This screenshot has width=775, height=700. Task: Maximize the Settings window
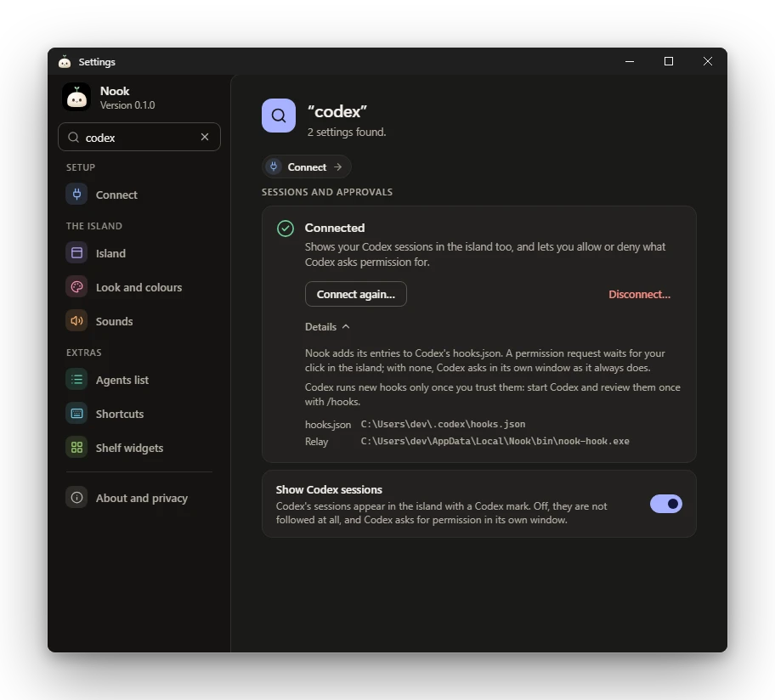point(669,61)
